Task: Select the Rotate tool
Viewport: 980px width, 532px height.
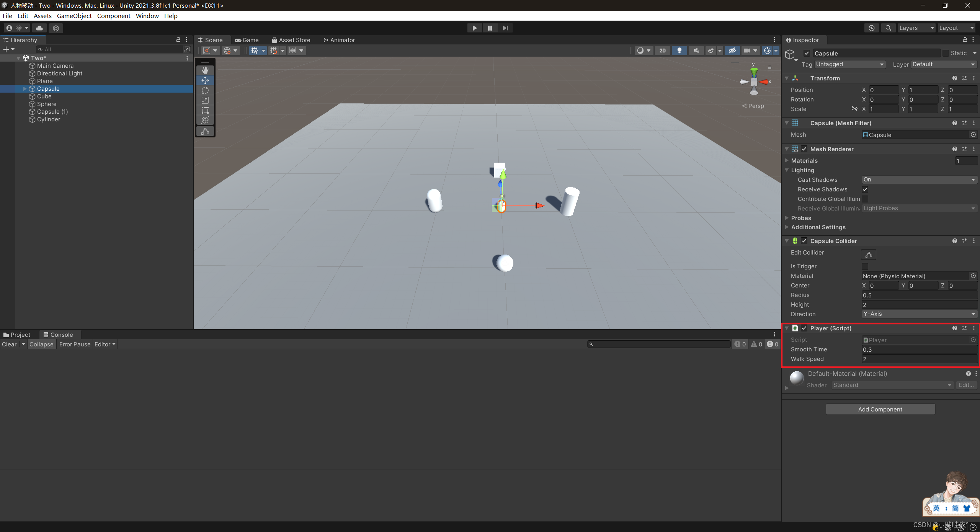Action: pos(205,90)
